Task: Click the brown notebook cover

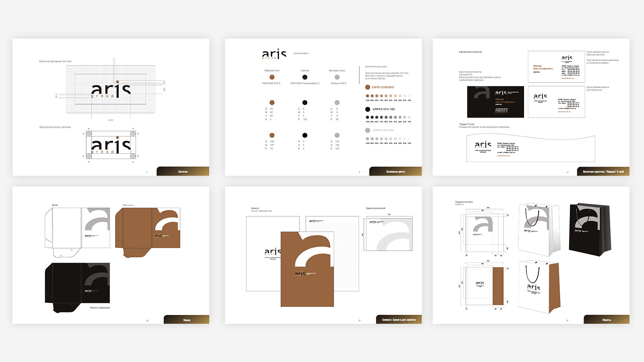Action: (307, 269)
